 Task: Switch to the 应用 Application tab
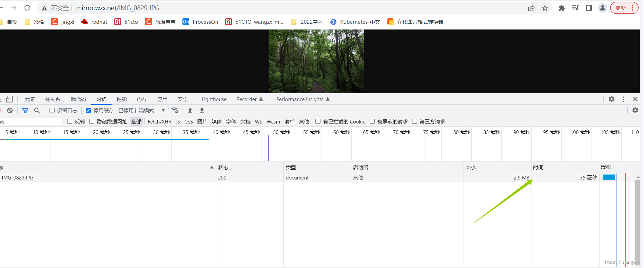coord(162,99)
